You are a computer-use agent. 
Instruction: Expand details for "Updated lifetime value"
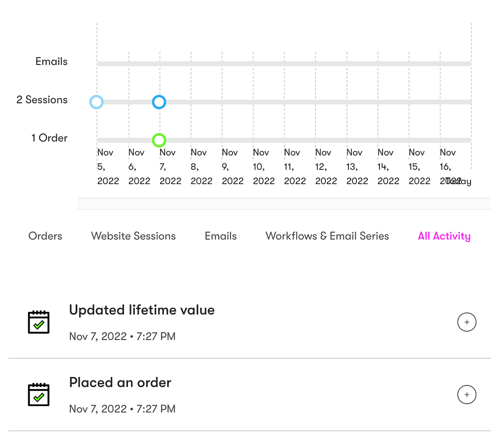point(467,322)
